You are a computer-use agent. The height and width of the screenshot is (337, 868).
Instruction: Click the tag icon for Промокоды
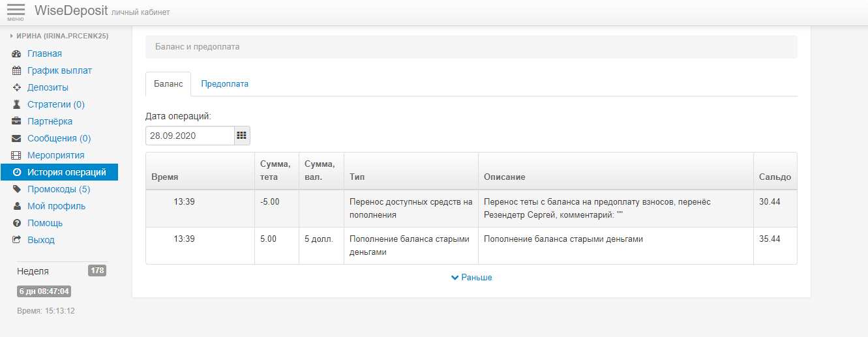click(x=17, y=190)
